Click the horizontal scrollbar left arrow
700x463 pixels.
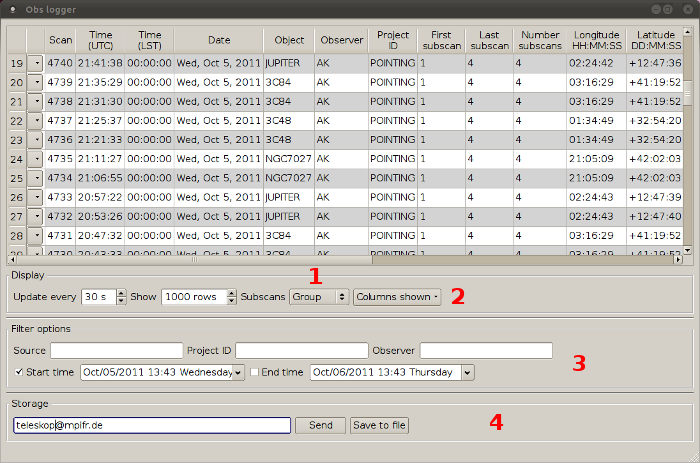(12, 259)
